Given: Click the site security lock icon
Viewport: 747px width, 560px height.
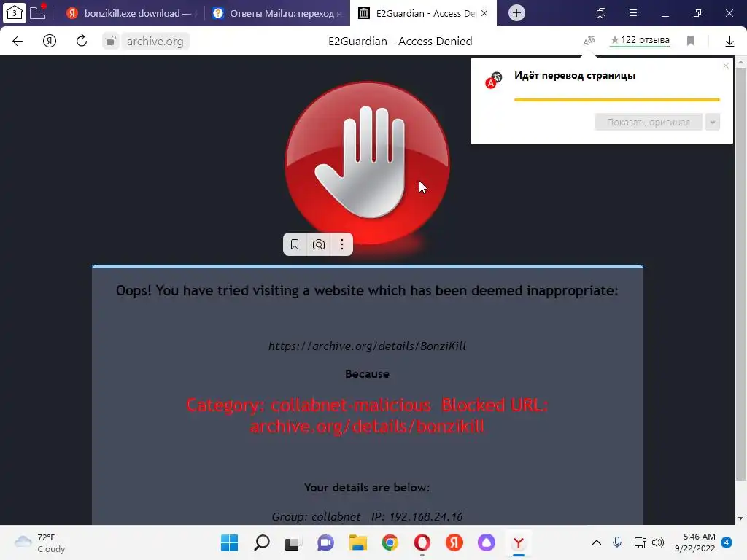Looking at the screenshot, I should click(111, 42).
